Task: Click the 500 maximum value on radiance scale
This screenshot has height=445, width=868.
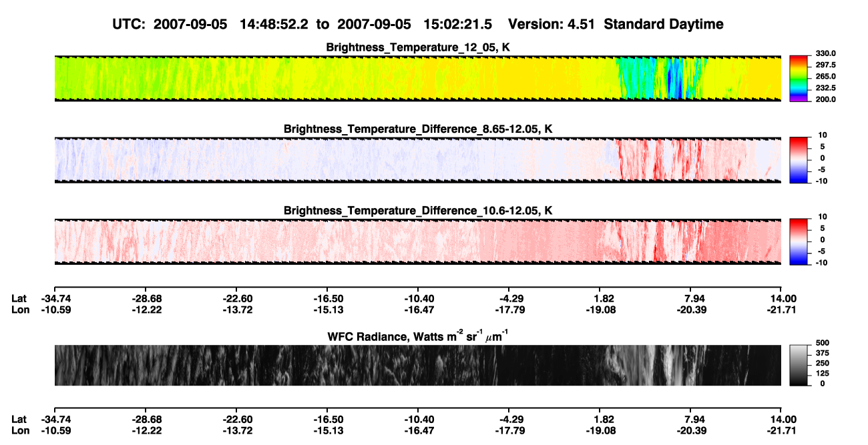Action: 823,343
